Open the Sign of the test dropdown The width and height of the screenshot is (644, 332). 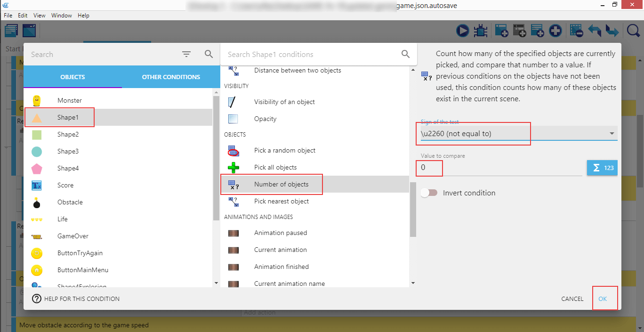pos(518,134)
